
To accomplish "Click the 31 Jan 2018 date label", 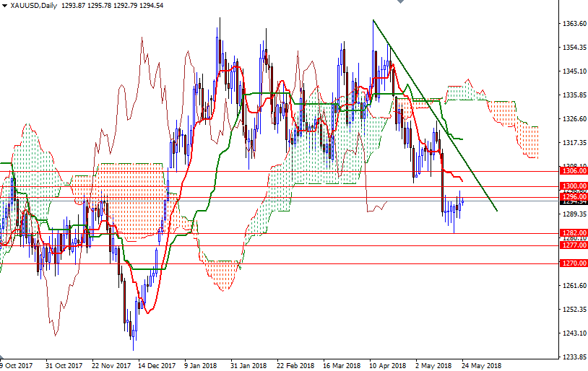I will point(249,365).
